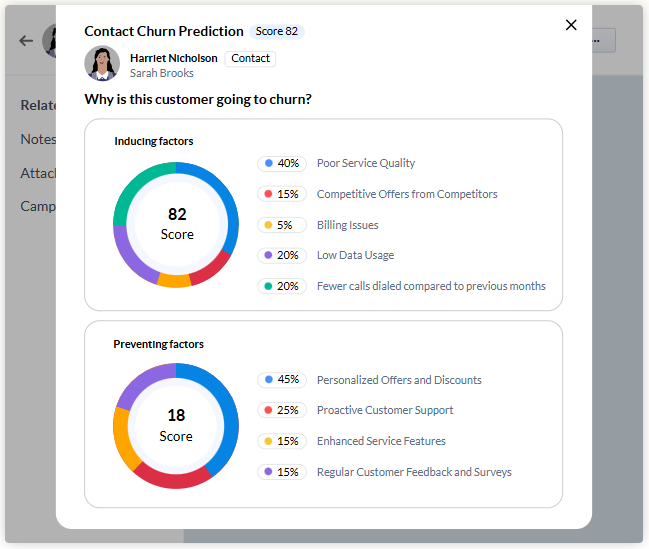Open Sarah Brooks account name

162,73
